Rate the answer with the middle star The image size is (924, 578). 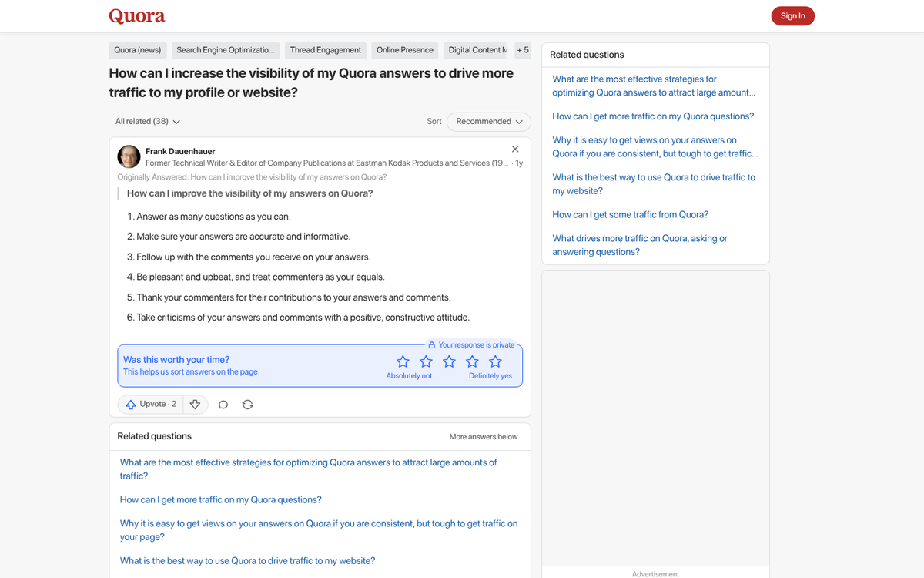point(449,361)
